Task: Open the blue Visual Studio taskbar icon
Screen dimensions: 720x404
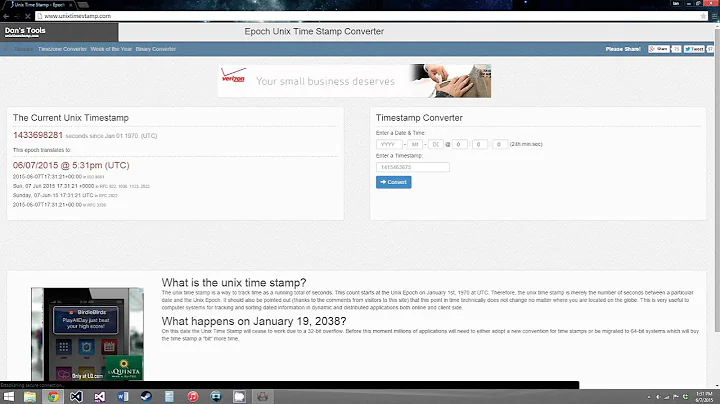Action: pos(76,397)
